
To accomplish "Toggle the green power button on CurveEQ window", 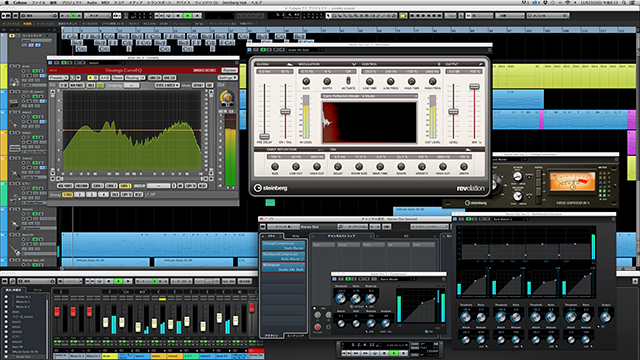I will pyautogui.click(x=64, y=63).
